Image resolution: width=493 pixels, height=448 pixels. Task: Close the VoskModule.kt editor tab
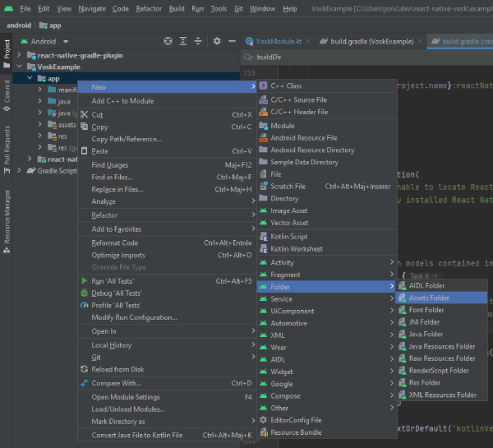pyautogui.click(x=308, y=41)
